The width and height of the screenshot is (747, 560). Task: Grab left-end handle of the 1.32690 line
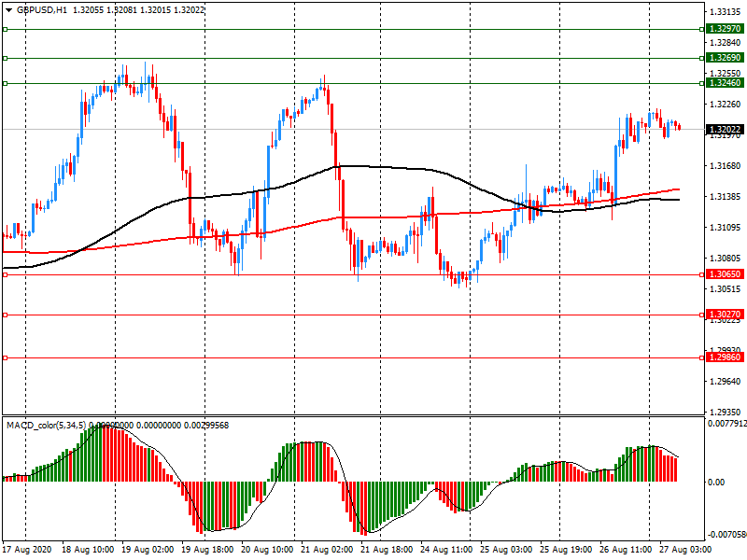5,58
